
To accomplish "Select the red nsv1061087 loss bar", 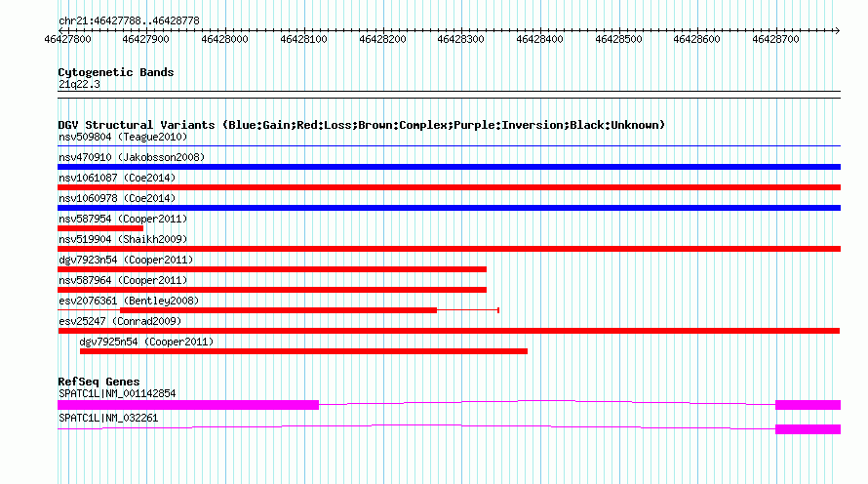I will point(449,187).
